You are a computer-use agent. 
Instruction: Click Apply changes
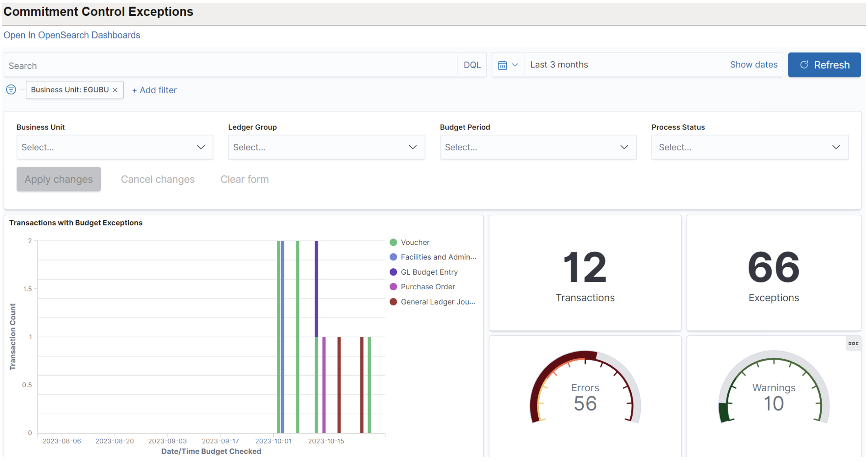click(x=58, y=179)
